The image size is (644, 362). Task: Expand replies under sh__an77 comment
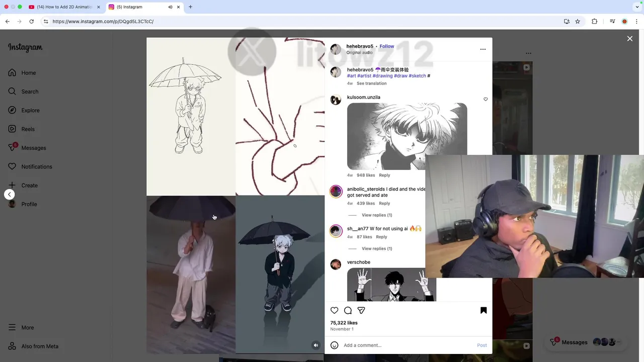(x=377, y=249)
